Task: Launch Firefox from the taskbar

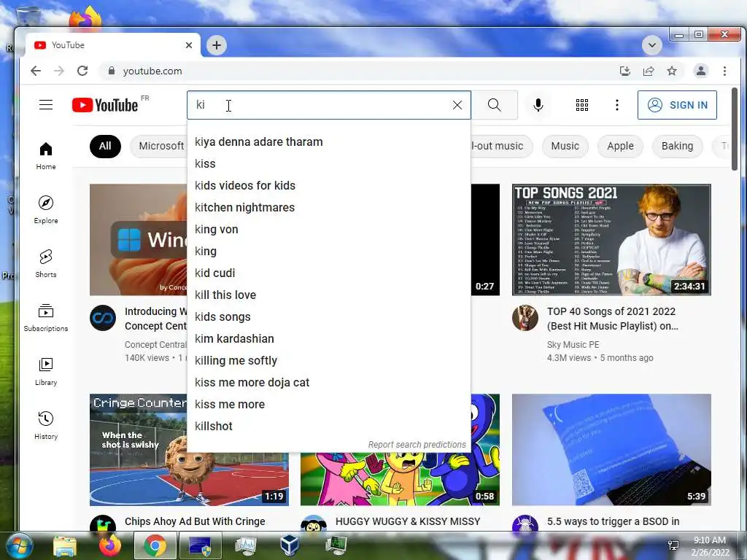Action: (109, 545)
